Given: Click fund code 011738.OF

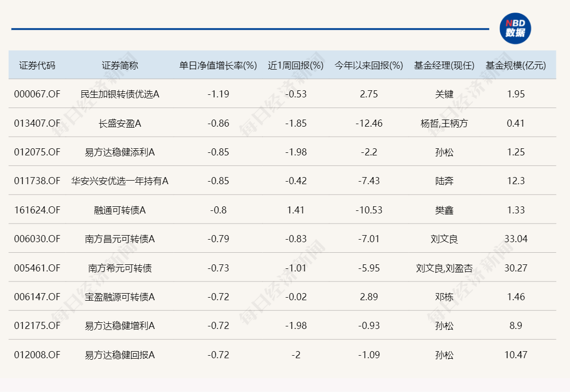Looking at the screenshot, I should [x=37, y=181].
